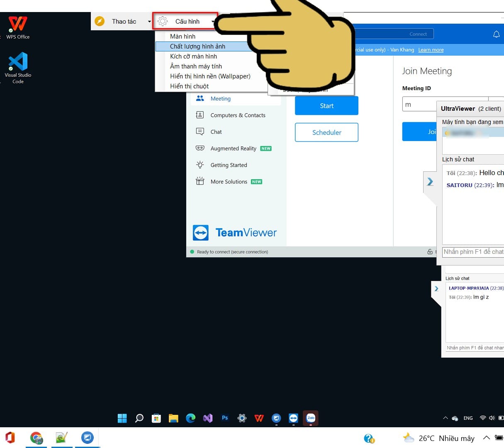The width and height of the screenshot is (504, 448).
Task: Open Search in the remote taskbar
Action: pyautogui.click(x=139, y=418)
